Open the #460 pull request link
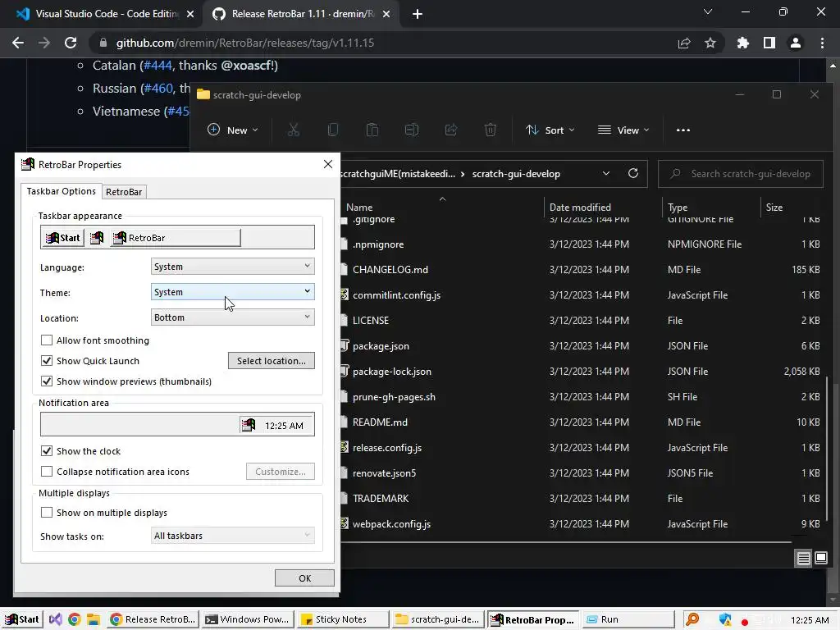The width and height of the screenshot is (840, 630). tap(158, 88)
